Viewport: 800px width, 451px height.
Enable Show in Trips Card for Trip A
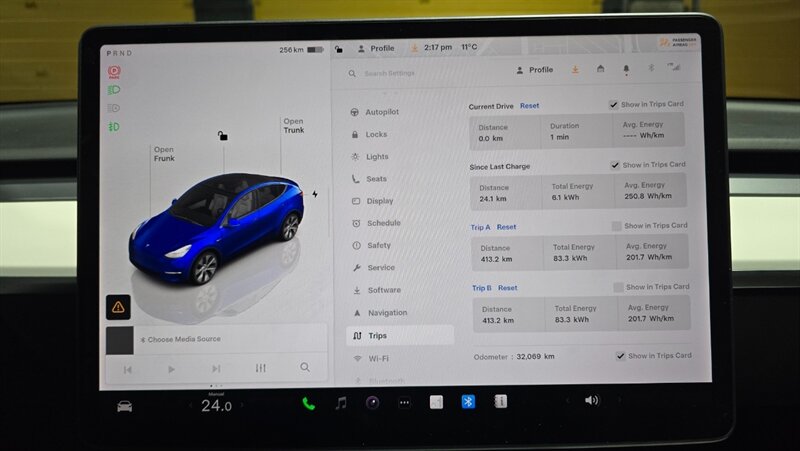point(616,226)
